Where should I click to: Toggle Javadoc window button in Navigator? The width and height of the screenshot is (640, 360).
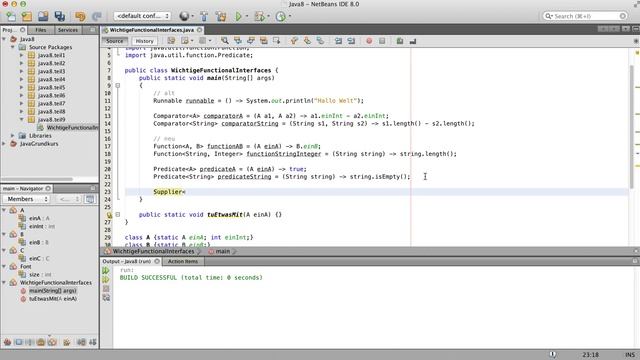pyautogui.click(x=90, y=199)
